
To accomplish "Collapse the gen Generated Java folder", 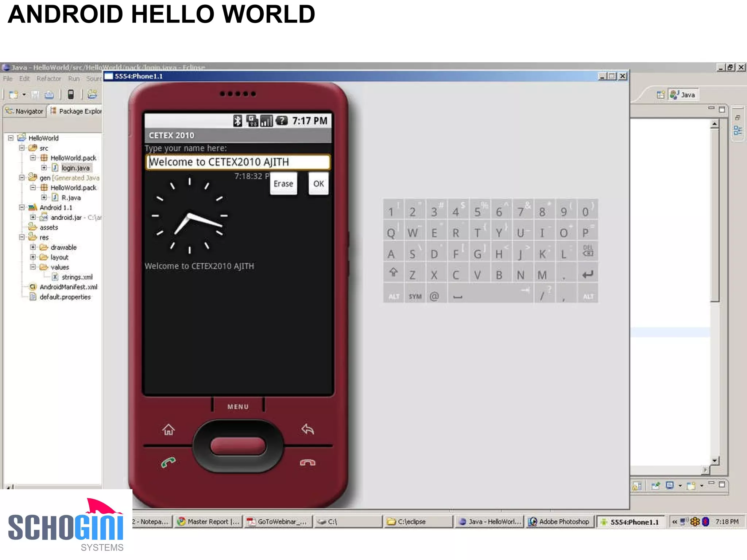I will click(22, 178).
